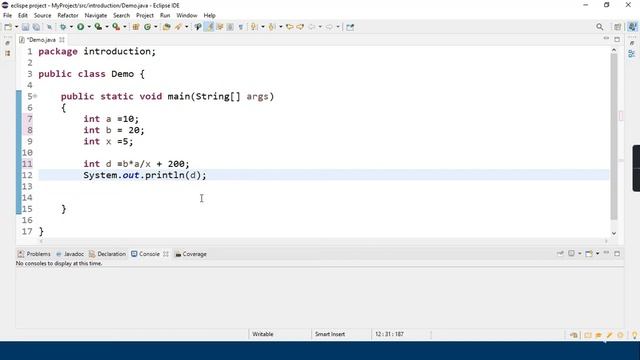Viewport: 640px width, 360px height.
Task: Click the Coverage run icon
Action: tap(98, 27)
